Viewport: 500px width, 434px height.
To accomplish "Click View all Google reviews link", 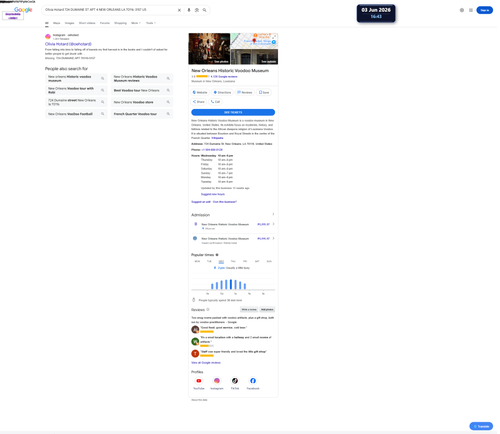I will 206,363.
